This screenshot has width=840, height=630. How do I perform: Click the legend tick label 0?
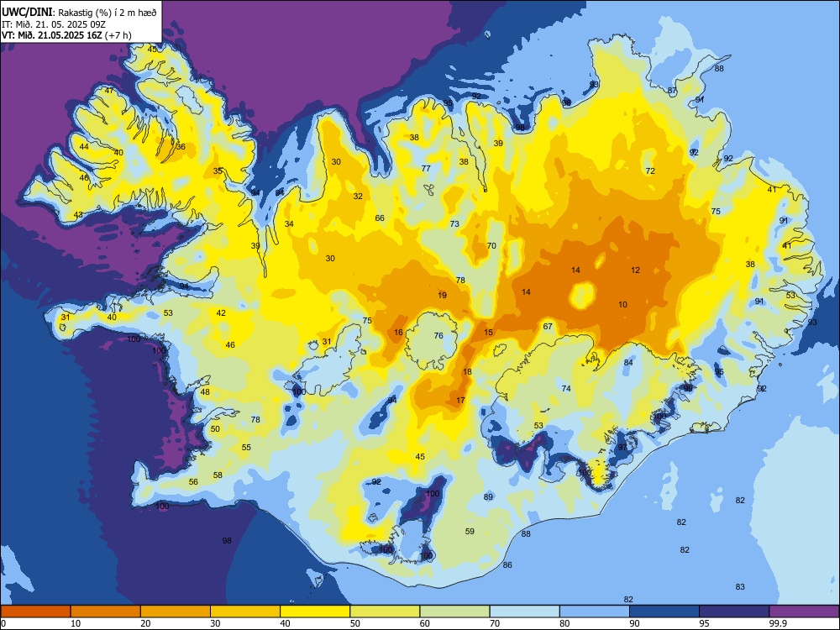pyautogui.click(x=3, y=623)
